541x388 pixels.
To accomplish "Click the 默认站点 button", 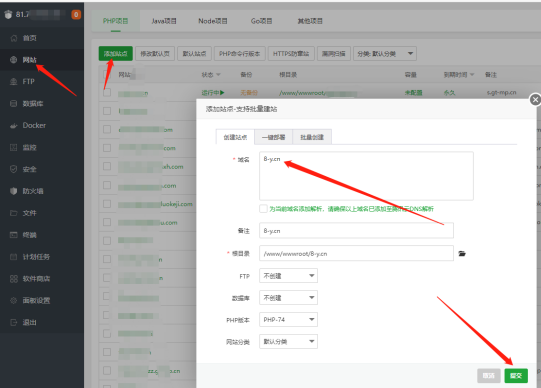I will [194, 53].
